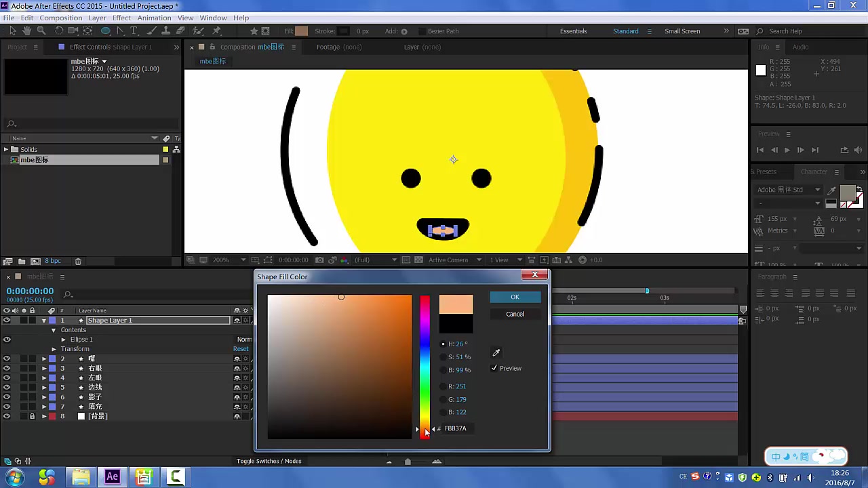Open the Layer menu
The height and width of the screenshot is (488, 868).
coord(97,18)
